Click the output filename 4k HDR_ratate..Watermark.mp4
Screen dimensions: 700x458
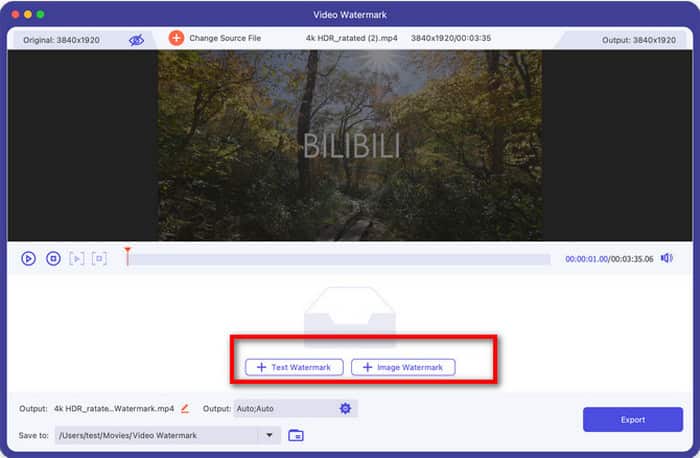114,408
